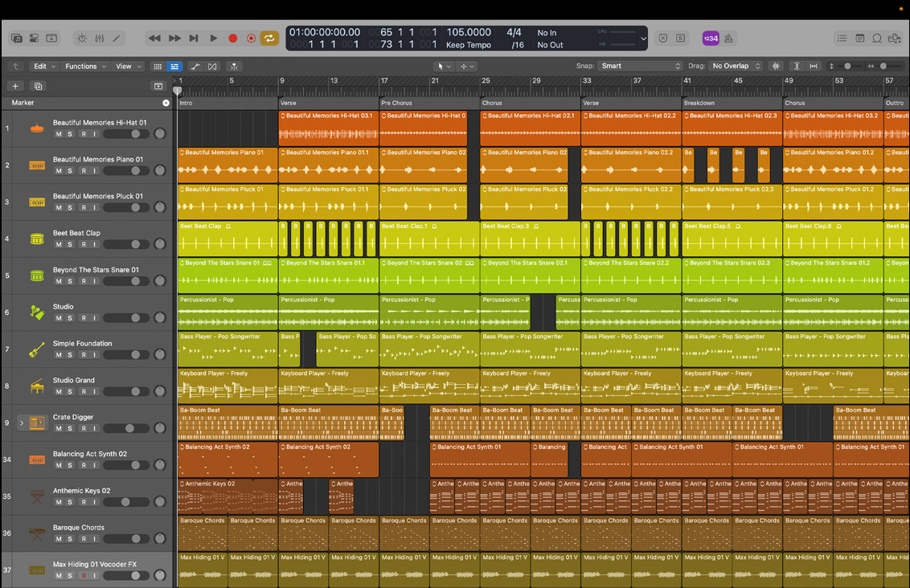Open the Mixer from the toolbar
910x588 pixels.
[x=99, y=39]
